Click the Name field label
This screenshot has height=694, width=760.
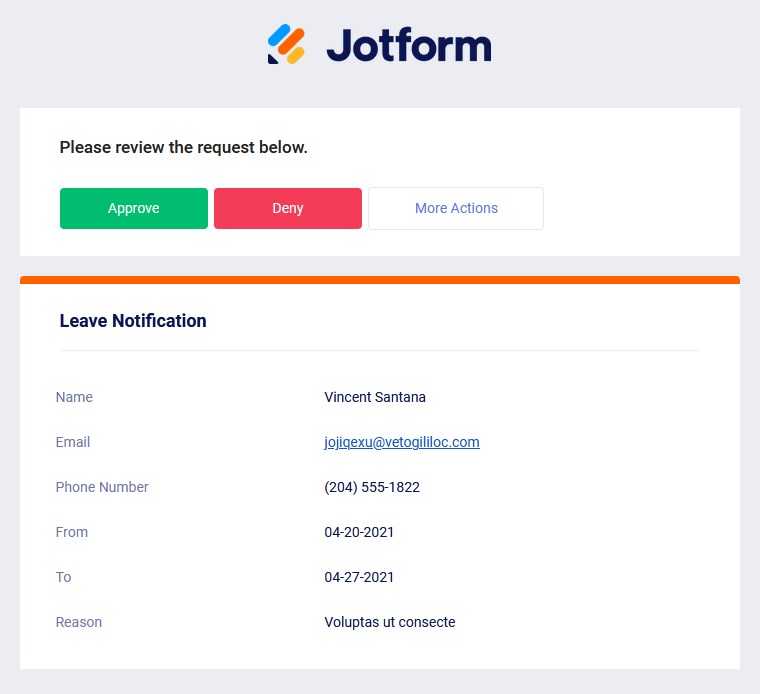74,397
